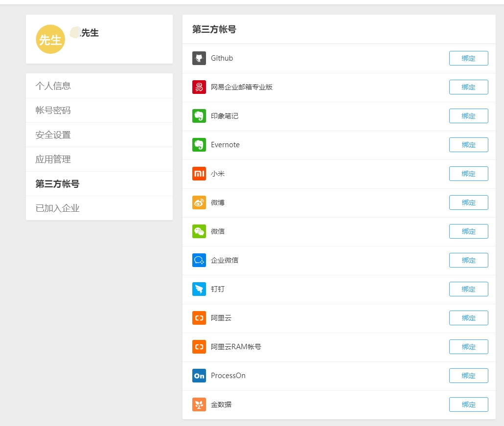Screen dimensions: 504x426
Task: Open 安全设置 page
Action: pyautogui.click(x=53, y=135)
